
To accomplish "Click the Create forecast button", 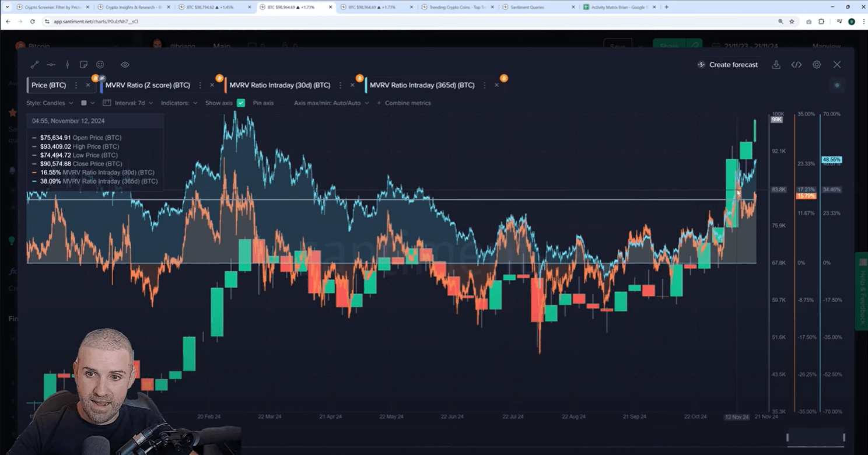I will (x=727, y=65).
